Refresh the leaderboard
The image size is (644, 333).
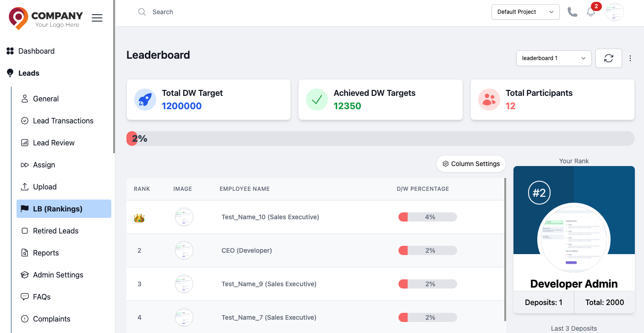[609, 58]
